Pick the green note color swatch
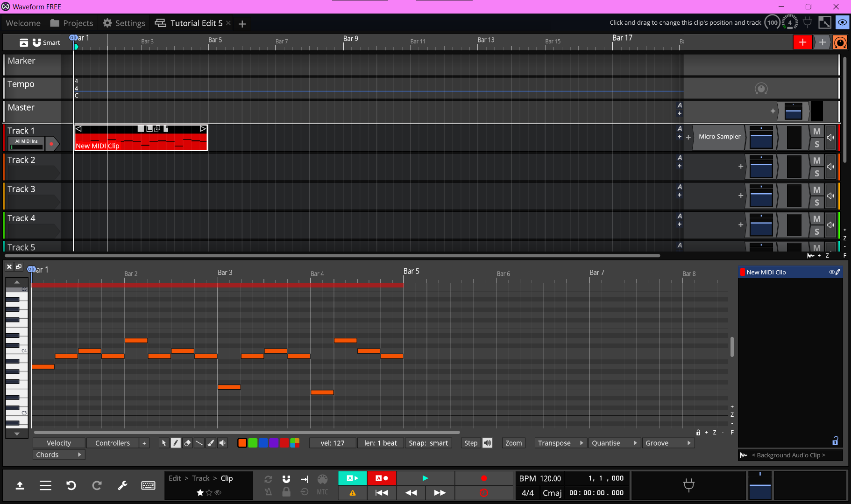Image resolution: width=851 pixels, height=504 pixels. point(253,443)
